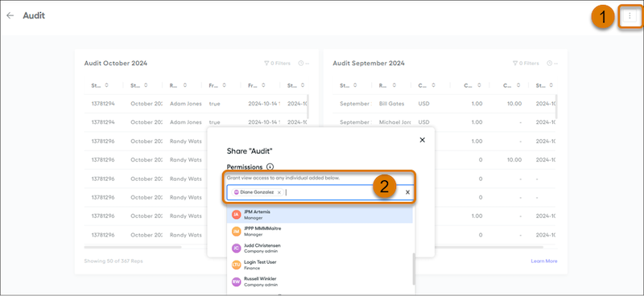Click the LTU avatar icon
Image resolution: width=644 pixels, height=296 pixels.
tap(236, 265)
